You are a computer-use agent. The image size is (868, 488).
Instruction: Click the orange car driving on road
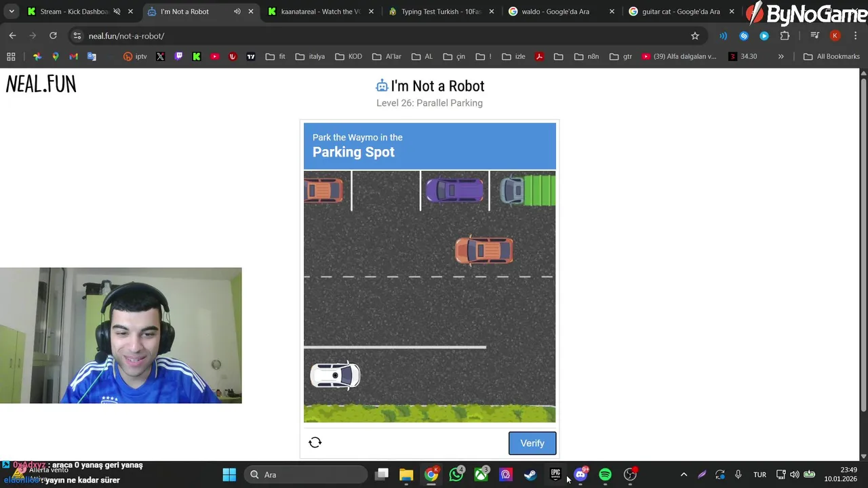point(484,251)
